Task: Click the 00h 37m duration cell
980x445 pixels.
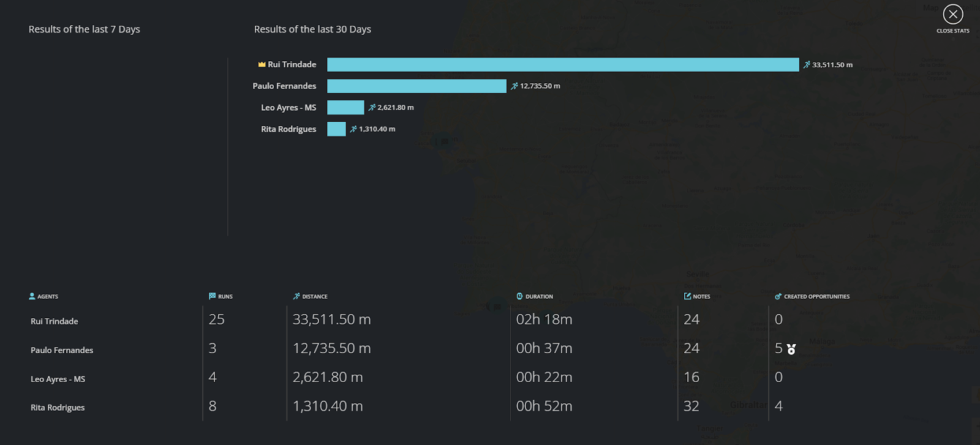Action: click(x=545, y=348)
